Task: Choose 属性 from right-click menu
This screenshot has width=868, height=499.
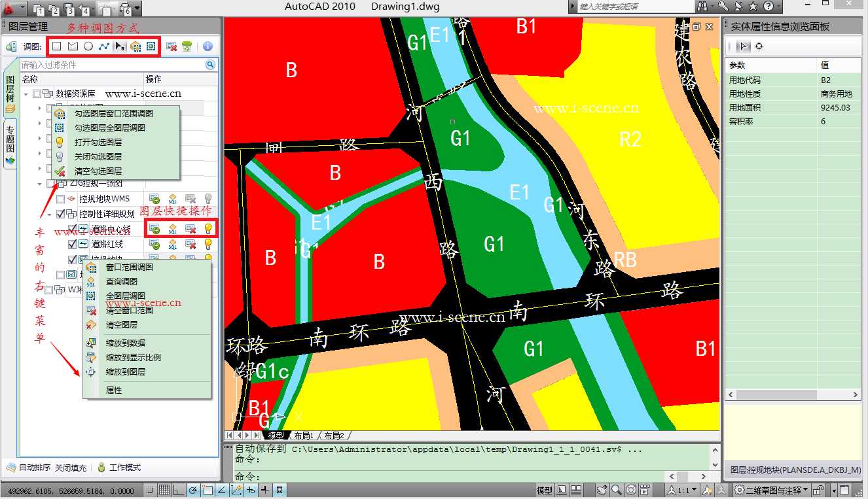Action: tap(114, 390)
